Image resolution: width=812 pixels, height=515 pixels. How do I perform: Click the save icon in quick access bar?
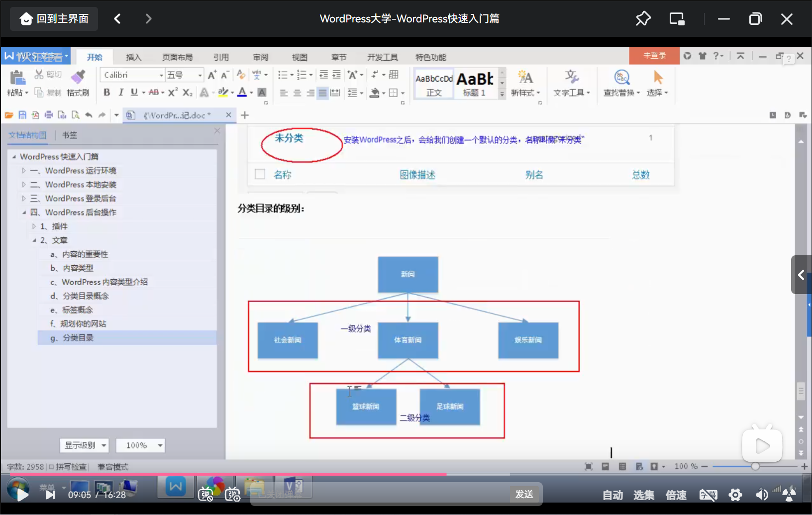22,115
